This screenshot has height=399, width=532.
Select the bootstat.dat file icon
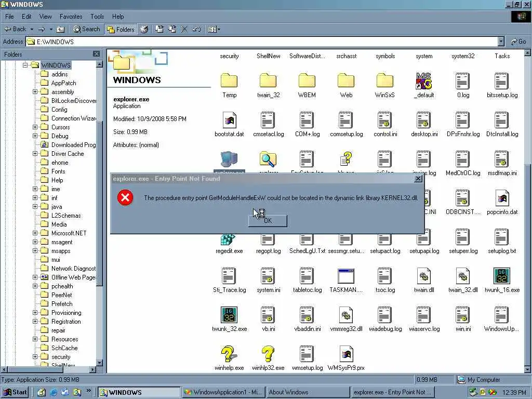(x=229, y=121)
